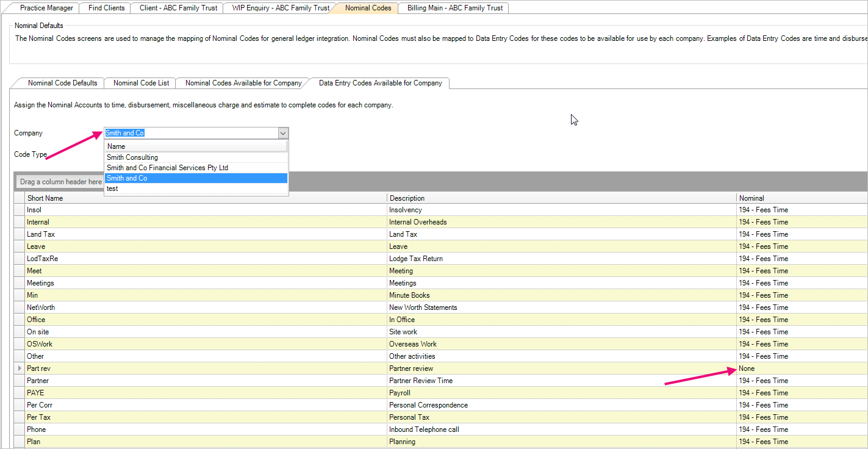868x449 pixels.
Task: Open the Nominal Code List tab
Action: (140, 83)
